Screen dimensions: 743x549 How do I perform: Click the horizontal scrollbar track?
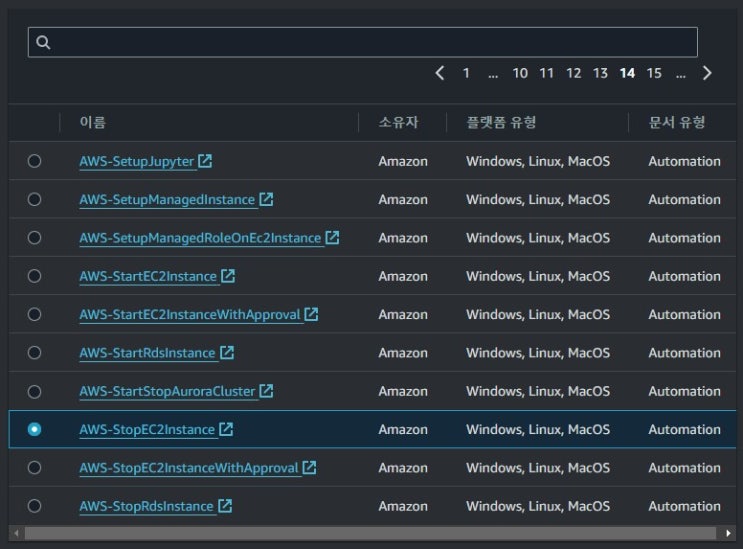click(x=370, y=533)
